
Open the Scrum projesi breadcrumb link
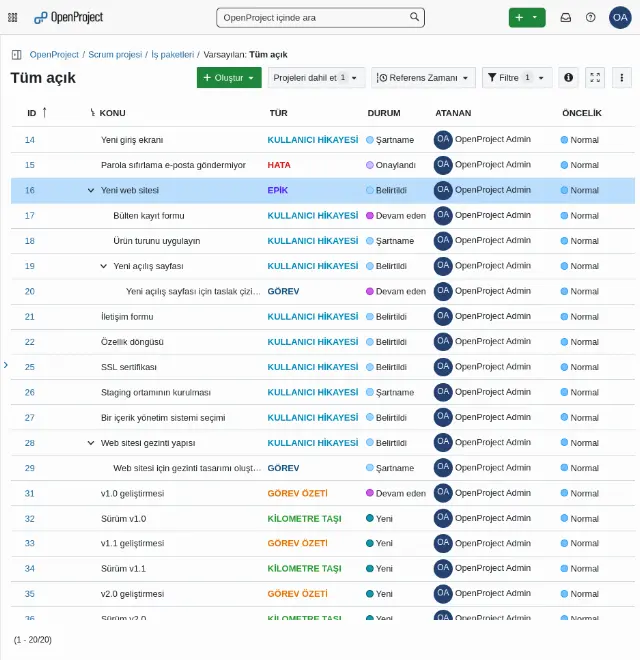coord(115,55)
